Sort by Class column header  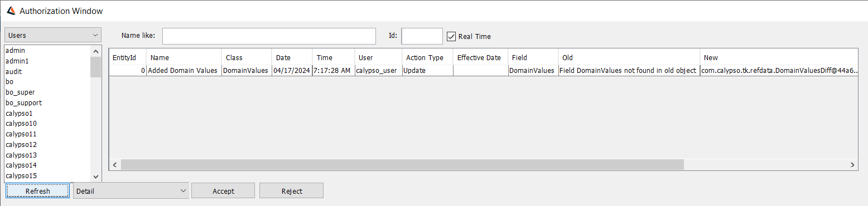[247, 57]
